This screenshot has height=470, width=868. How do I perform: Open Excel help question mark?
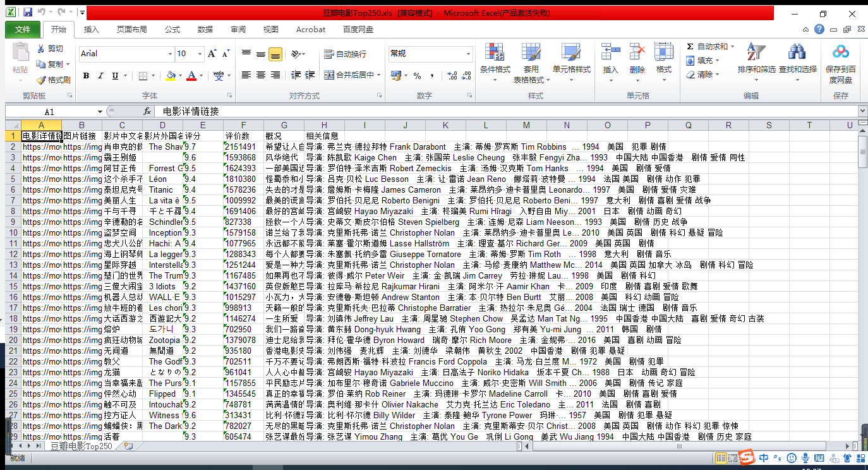819,29
